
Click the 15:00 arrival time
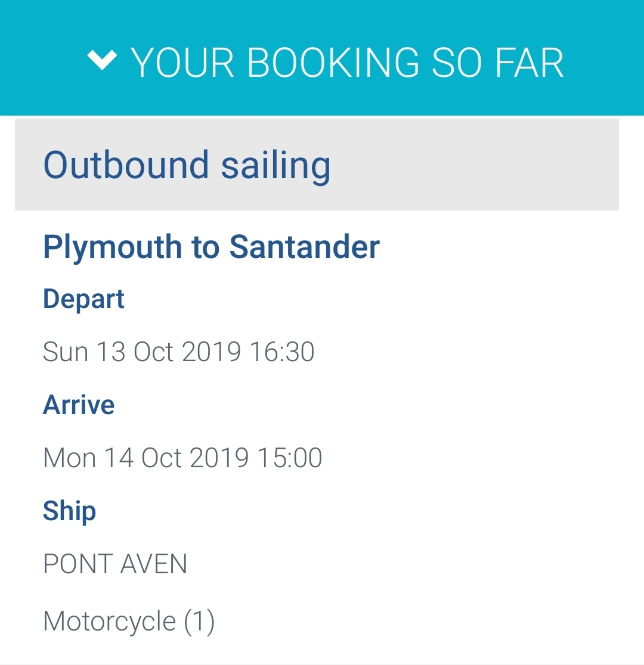click(x=290, y=458)
